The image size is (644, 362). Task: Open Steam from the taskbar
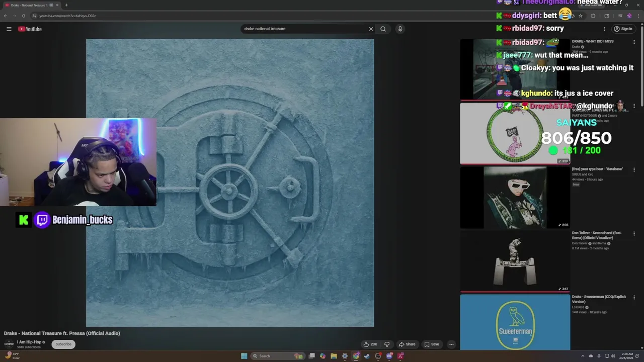[x=367, y=356]
